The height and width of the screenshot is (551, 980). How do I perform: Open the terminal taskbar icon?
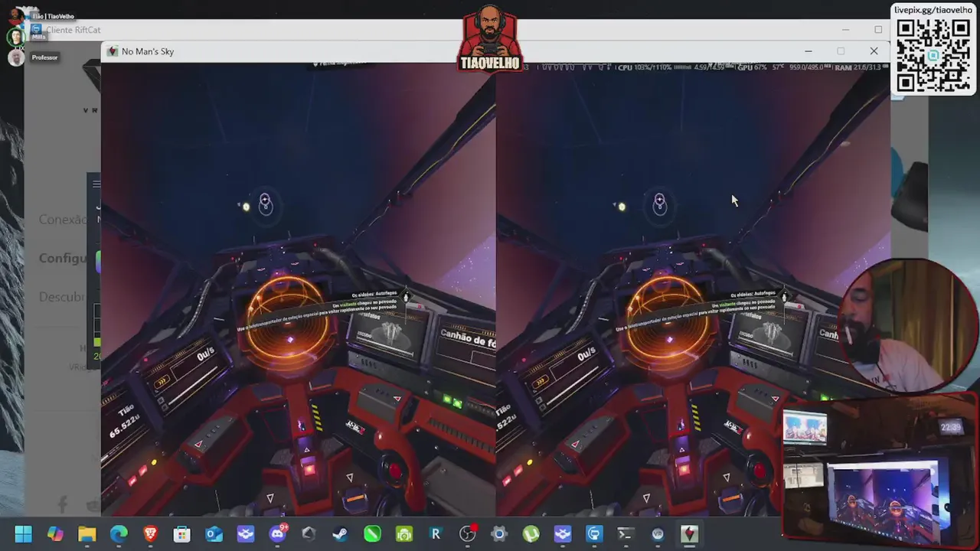(626, 534)
